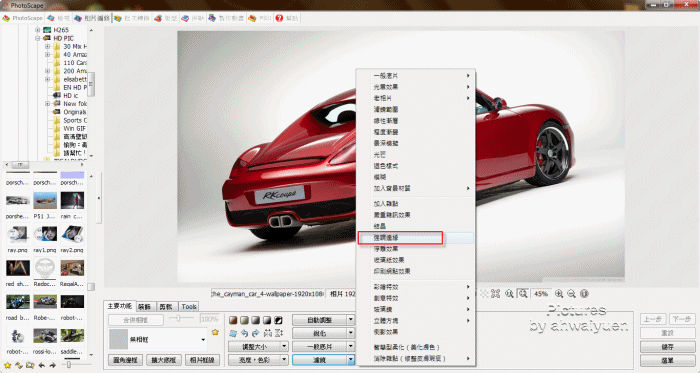Click the 自動調整 auto level button

(x=320, y=319)
